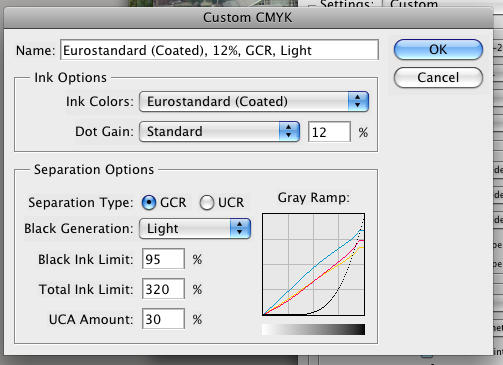Click the Dot Gain percentage field

[329, 132]
